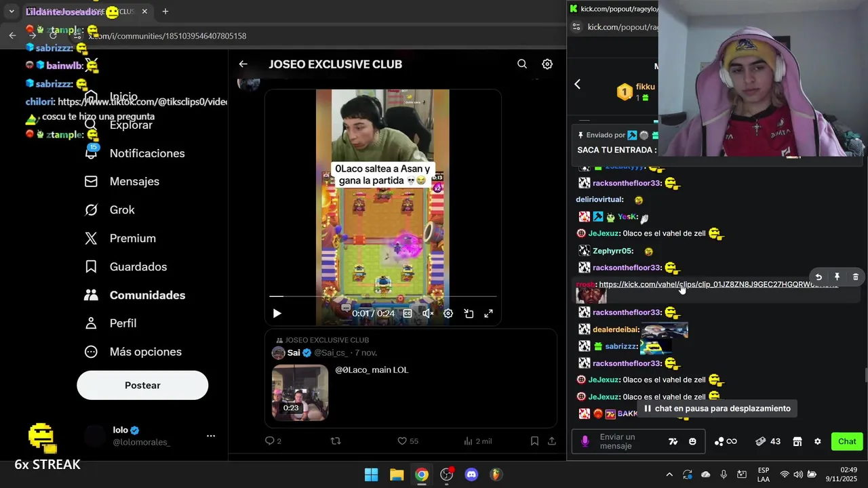
Task: Go back from JOSEO EXCLUSIVE CLUB page
Action: click(x=243, y=64)
